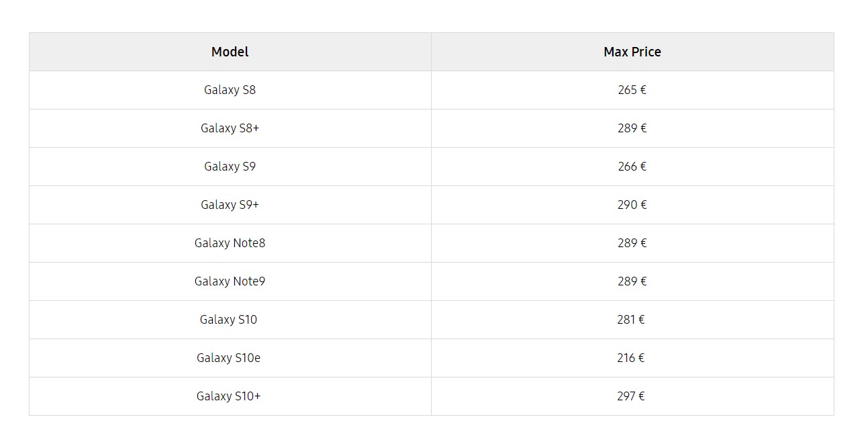The width and height of the screenshot is (868, 448).
Task: Click the Model column header
Action: (230, 52)
